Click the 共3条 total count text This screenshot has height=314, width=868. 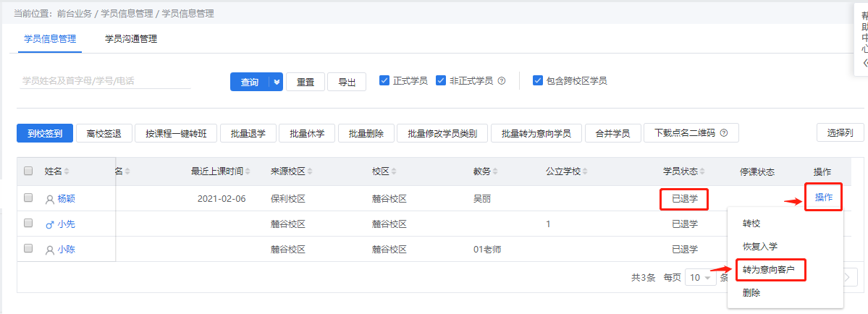[644, 278]
